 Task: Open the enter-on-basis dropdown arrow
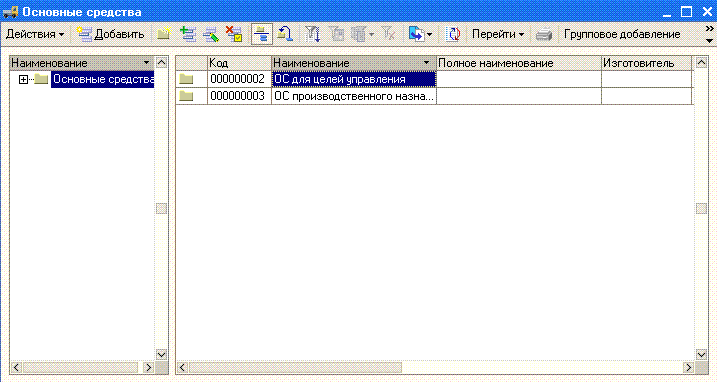[429, 34]
